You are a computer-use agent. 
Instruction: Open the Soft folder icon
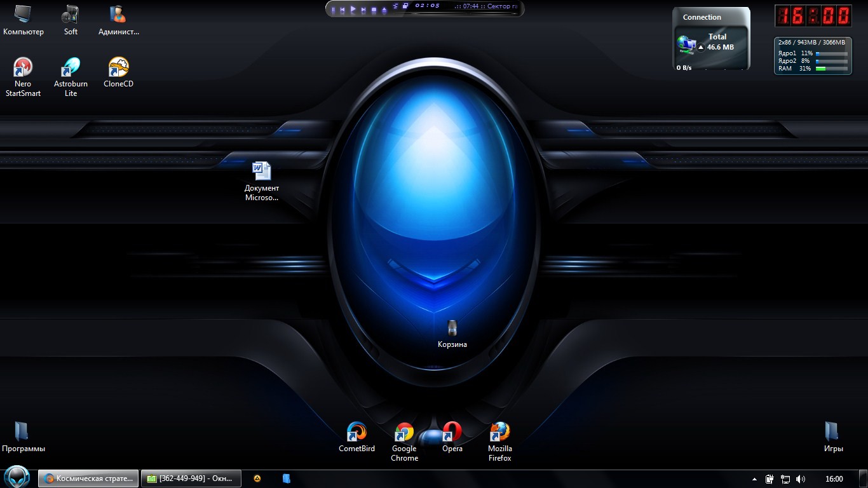click(x=71, y=20)
